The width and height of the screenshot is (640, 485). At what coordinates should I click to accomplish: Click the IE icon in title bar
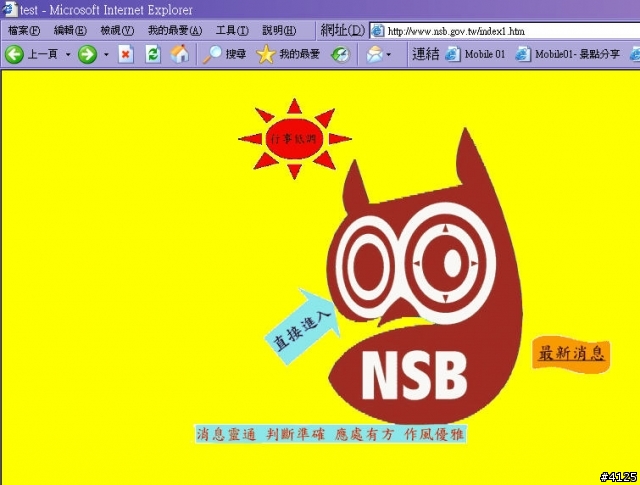click(x=10, y=9)
